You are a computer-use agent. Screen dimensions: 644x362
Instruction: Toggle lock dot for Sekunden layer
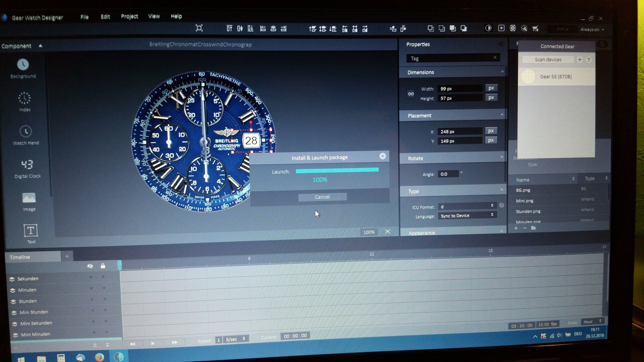(103, 277)
